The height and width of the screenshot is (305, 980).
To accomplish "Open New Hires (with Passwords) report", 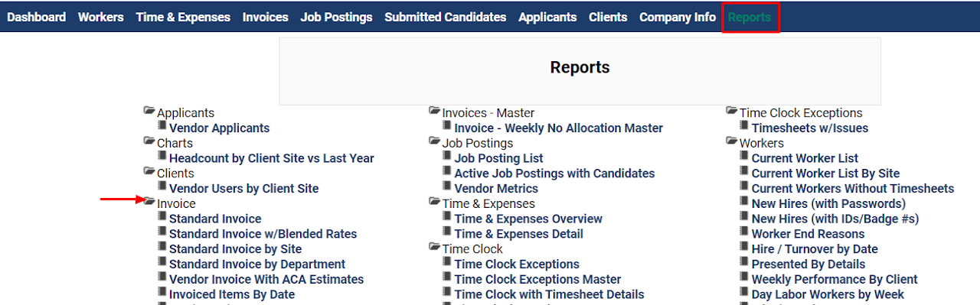I will coord(828,204).
